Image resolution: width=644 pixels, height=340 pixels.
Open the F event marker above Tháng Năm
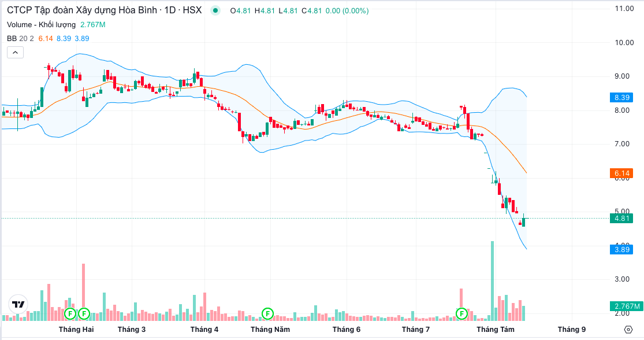267,313
